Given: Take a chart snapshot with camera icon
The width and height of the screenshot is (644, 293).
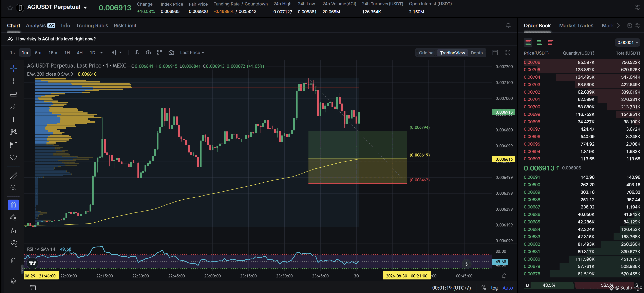Looking at the screenshot, I should pos(171,53).
